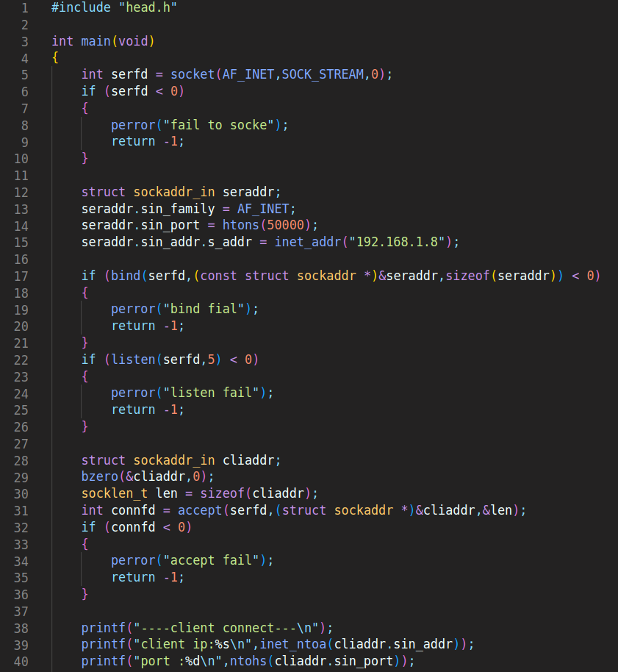
Task: Click the closing brace on line 36
Action: point(85,594)
